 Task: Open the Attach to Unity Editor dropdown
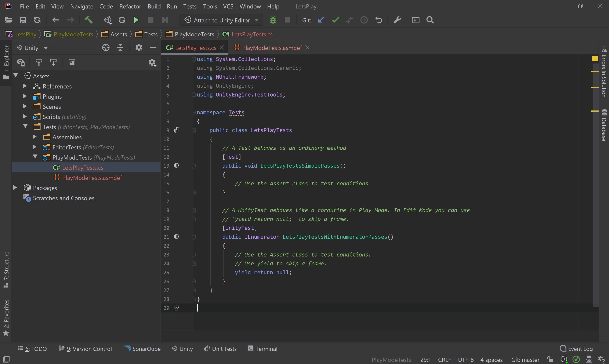pos(222,20)
